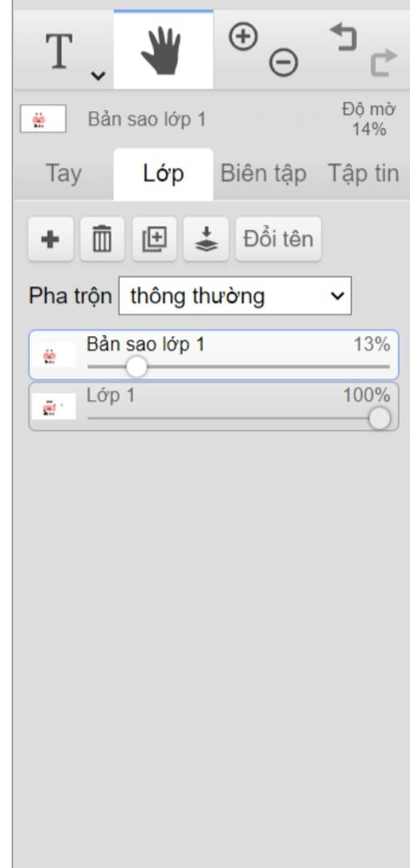Image resolution: width=410 pixels, height=868 pixels.
Task: Select the Lớp 1 layer thumbnail
Action: (x=54, y=407)
